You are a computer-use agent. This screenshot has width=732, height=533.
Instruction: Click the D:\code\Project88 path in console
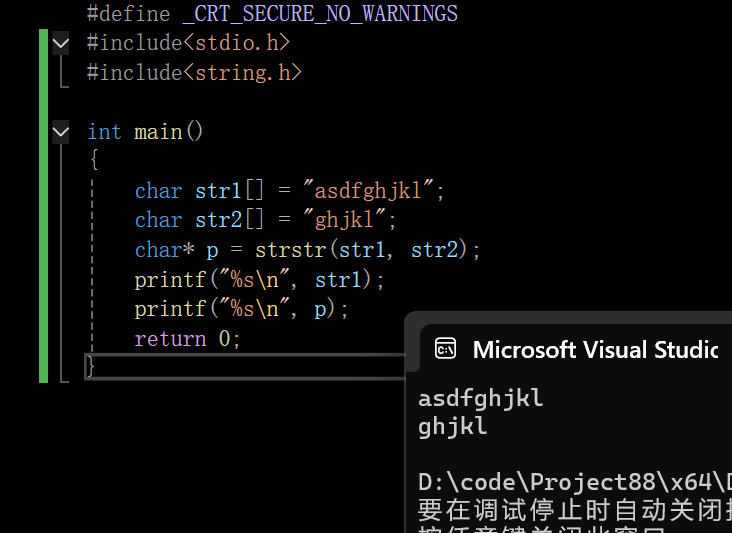coord(575,482)
